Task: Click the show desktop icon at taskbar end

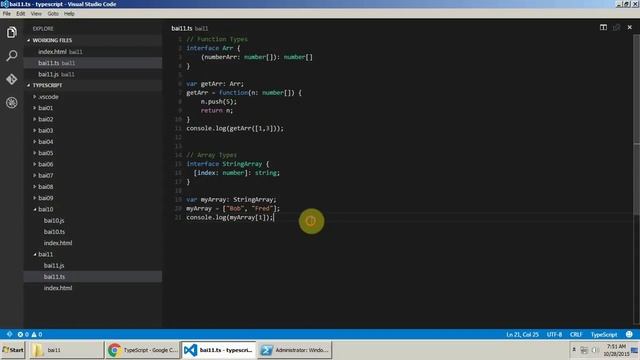Action: coord(635,350)
